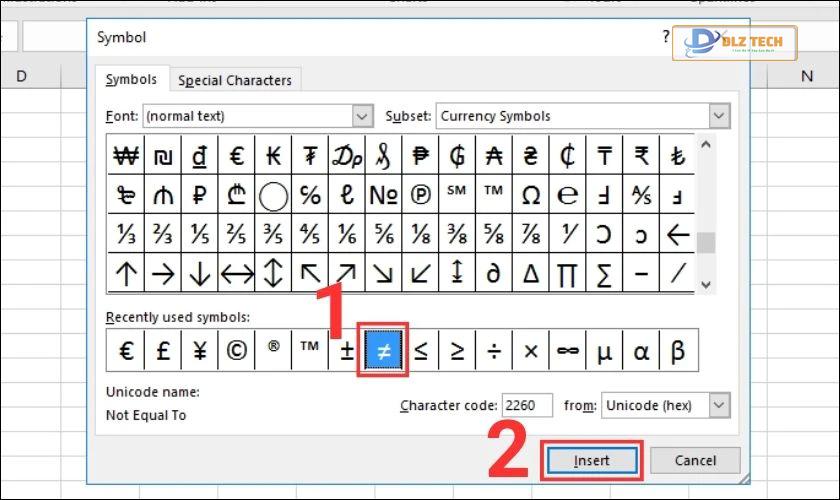Image resolution: width=840 pixels, height=500 pixels.
Task: Select the Service Mark ℠ symbol
Action: pos(457,195)
